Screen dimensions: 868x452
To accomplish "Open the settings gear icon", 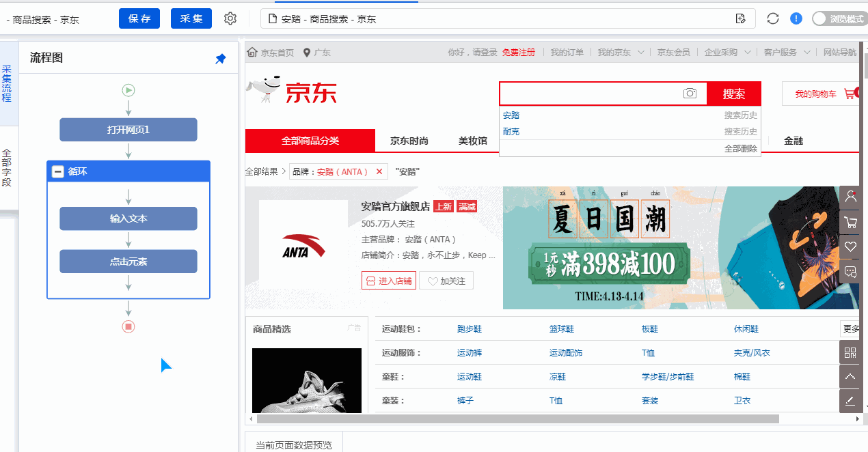I will pos(230,18).
